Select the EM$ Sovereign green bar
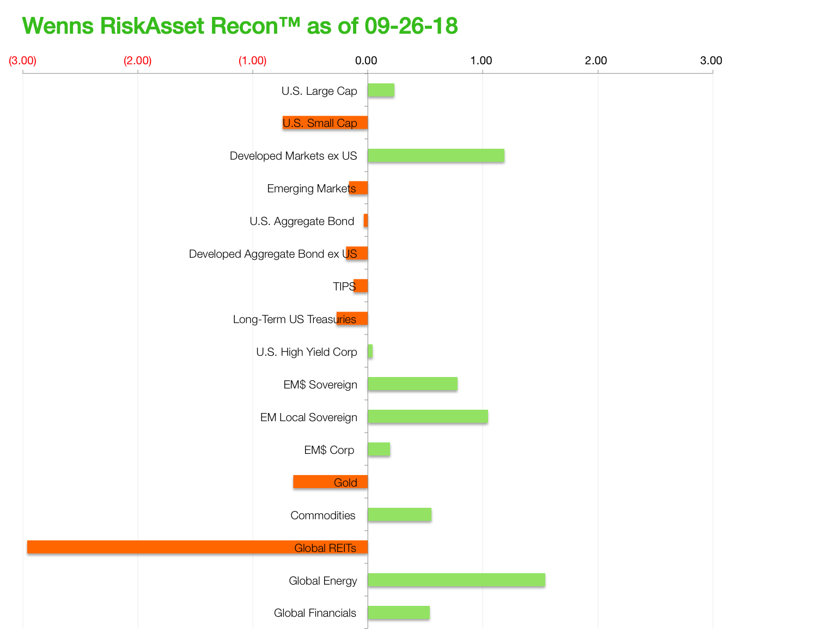This screenshot has height=644, width=822. 413,384
